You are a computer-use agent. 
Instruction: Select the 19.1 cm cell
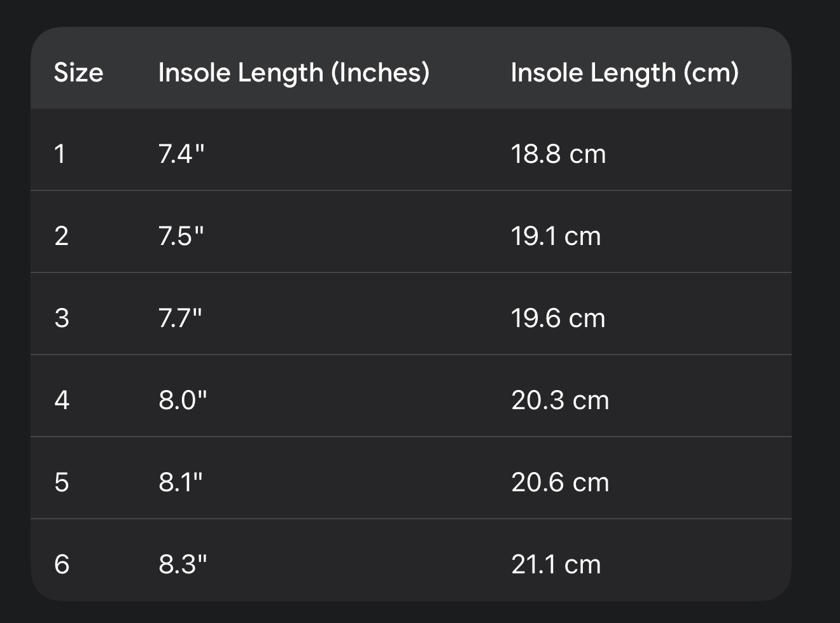[x=556, y=236]
